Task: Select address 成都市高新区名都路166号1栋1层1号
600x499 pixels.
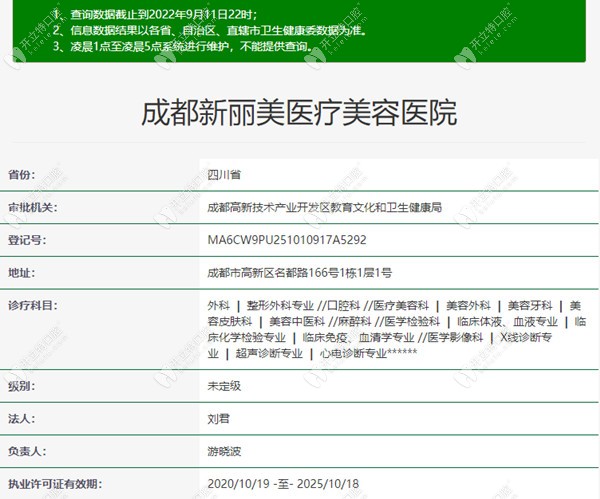Action: (x=300, y=273)
